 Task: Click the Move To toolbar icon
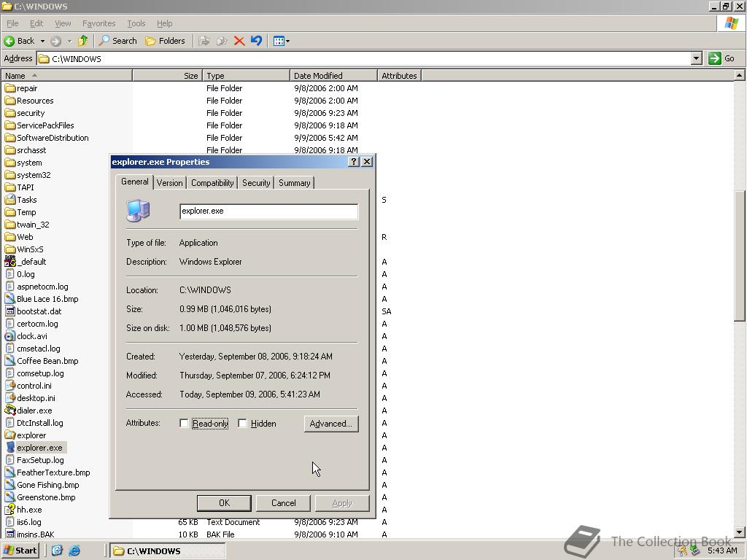point(204,41)
